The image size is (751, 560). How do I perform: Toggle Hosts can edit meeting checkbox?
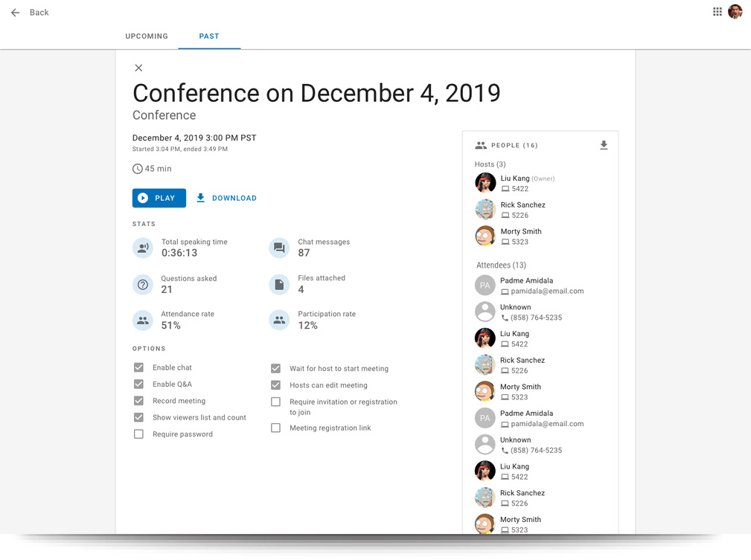point(275,385)
